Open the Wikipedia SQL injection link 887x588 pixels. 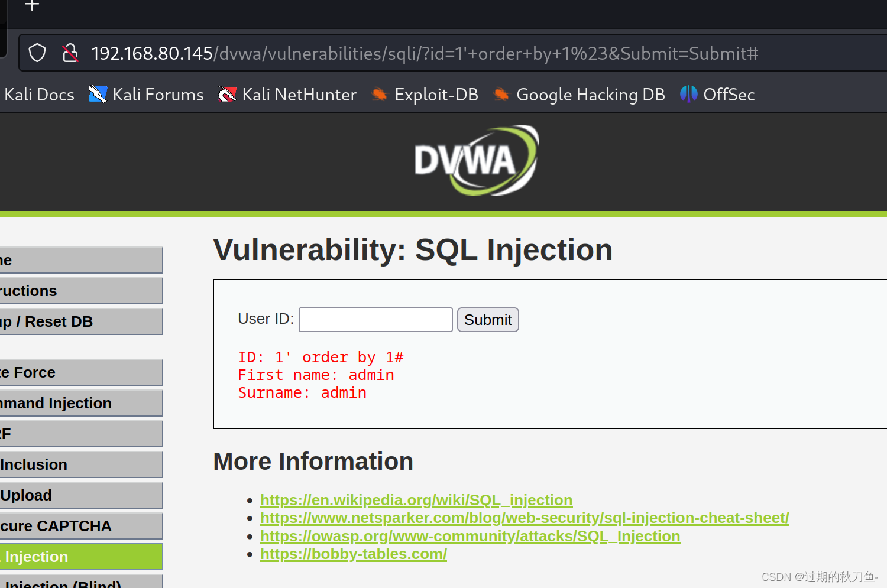(416, 500)
